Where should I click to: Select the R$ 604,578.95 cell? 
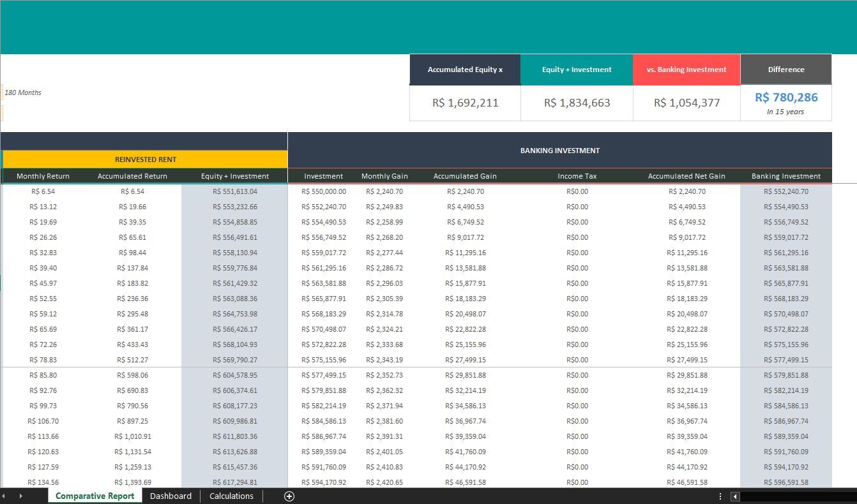coord(235,375)
